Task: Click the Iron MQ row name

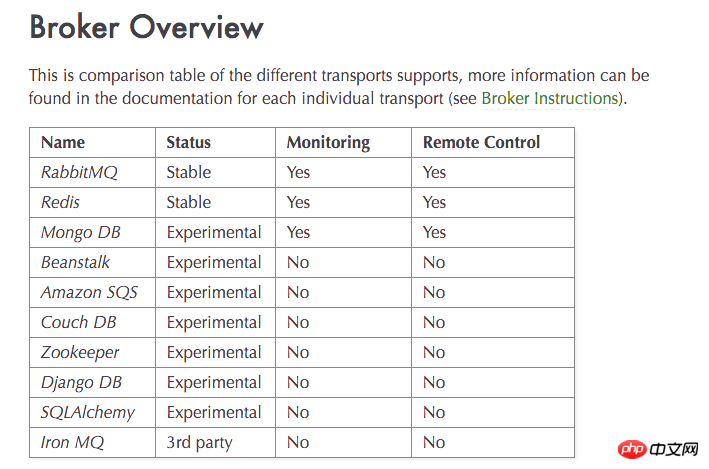Action: point(72,442)
